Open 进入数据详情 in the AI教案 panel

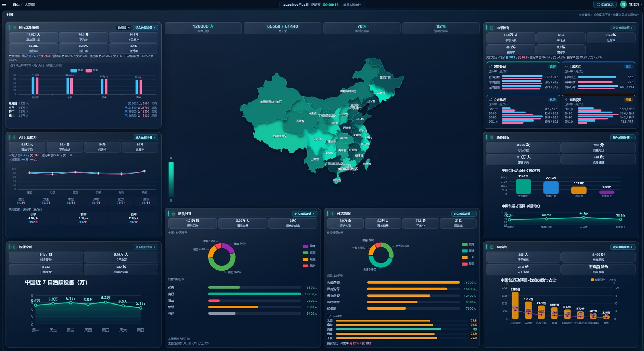623,247
